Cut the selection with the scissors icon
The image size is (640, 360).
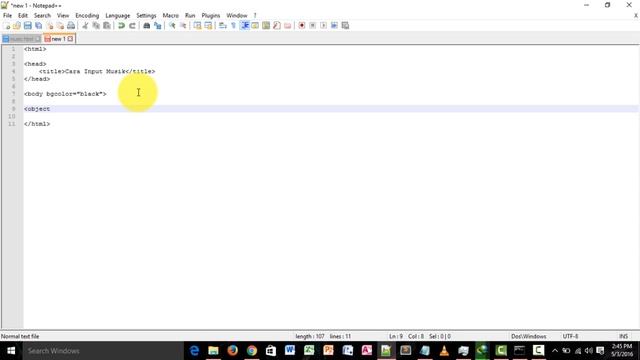point(85,26)
